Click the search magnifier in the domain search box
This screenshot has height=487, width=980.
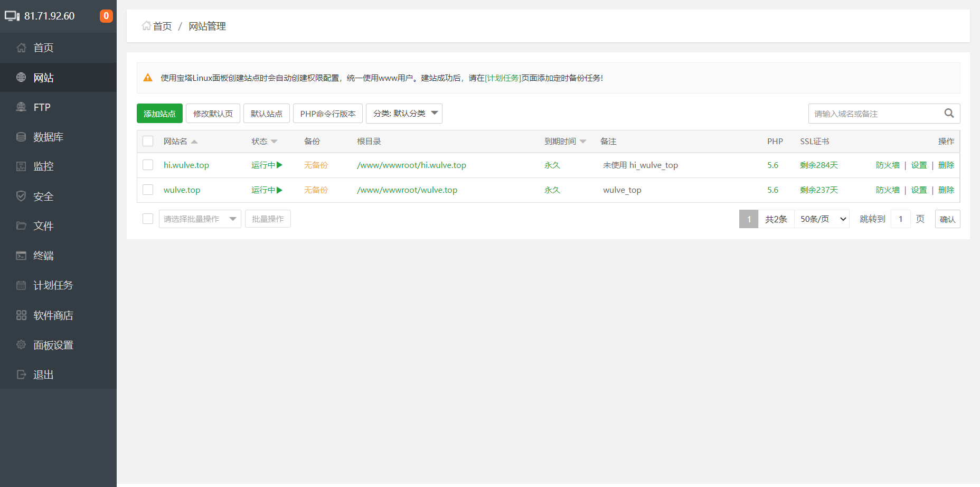pyautogui.click(x=949, y=113)
